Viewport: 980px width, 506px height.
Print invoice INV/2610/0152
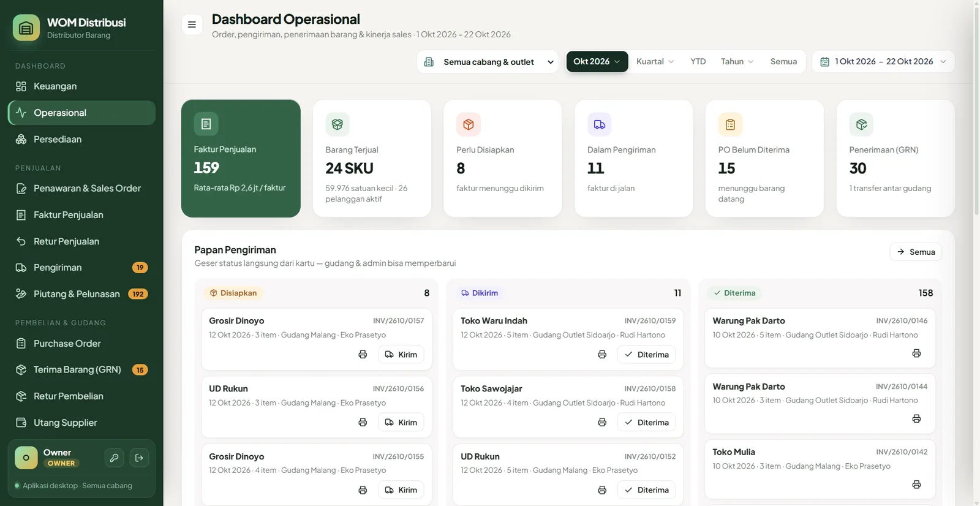click(602, 490)
